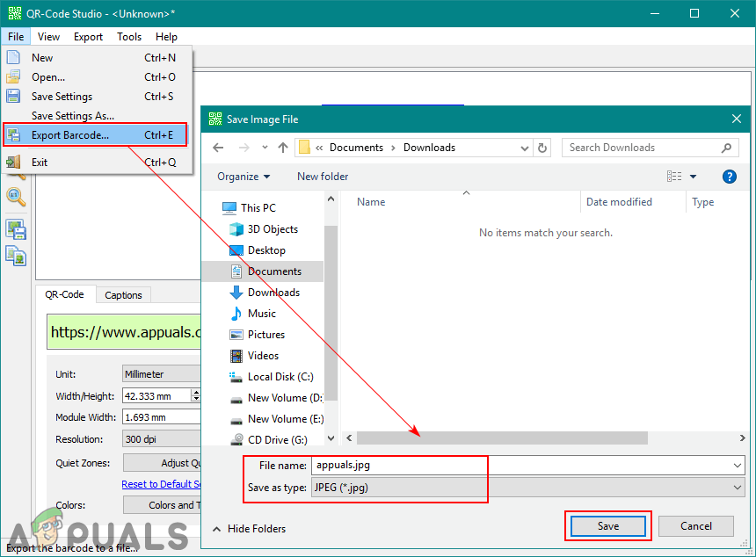Collapse folders with Hide Folders
The image size is (756, 557).
[250, 529]
